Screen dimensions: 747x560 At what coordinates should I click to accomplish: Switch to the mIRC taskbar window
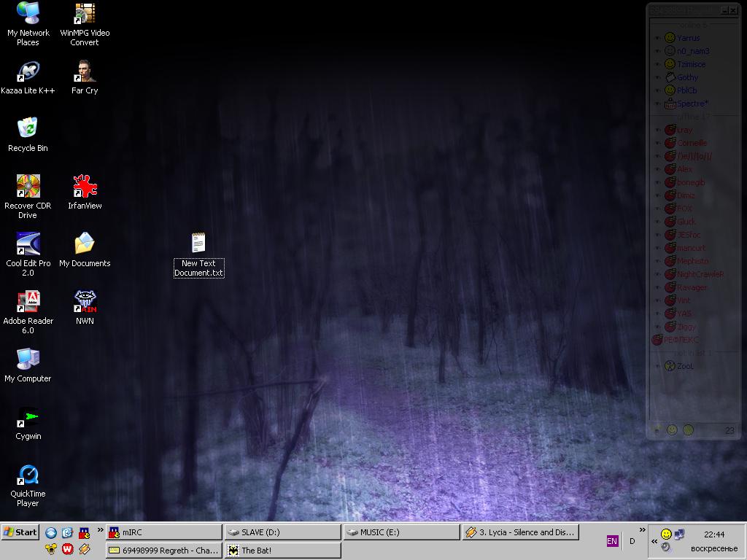click(163, 532)
